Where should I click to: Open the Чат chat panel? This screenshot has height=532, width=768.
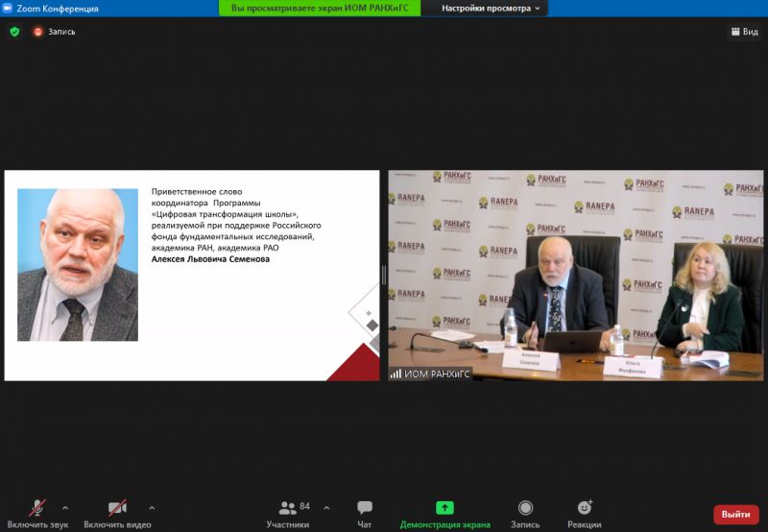pos(365,514)
